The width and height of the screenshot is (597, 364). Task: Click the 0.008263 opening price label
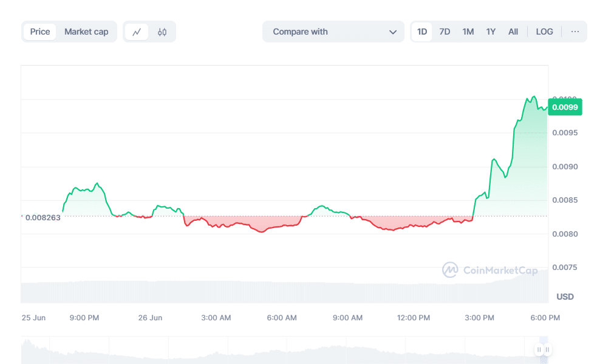pyautogui.click(x=43, y=218)
